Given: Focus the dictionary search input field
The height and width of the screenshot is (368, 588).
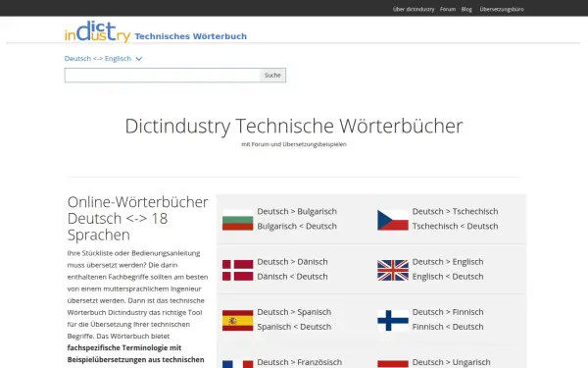Looking at the screenshot, I should [163, 76].
